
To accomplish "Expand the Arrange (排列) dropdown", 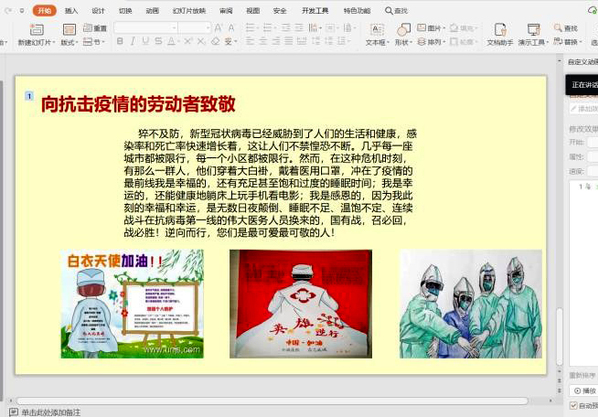I will coord(431,42).
